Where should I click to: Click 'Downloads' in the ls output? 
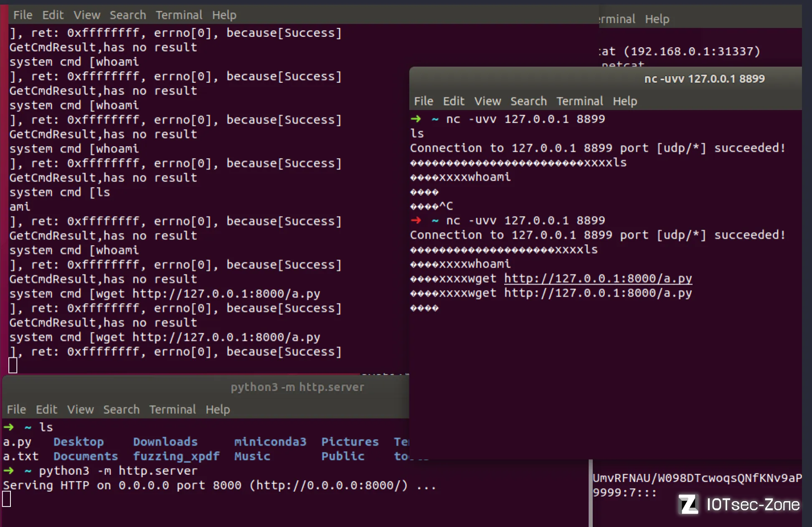[x=165, y=442]
